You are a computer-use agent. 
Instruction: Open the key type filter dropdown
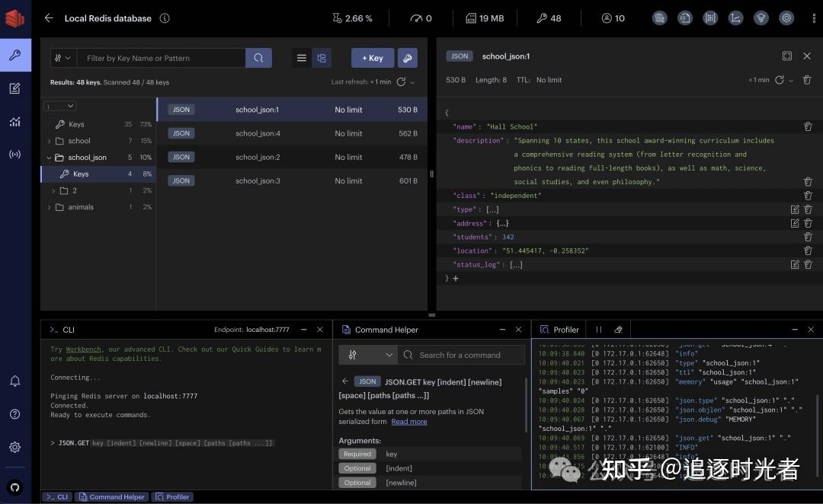pos(63,58)
